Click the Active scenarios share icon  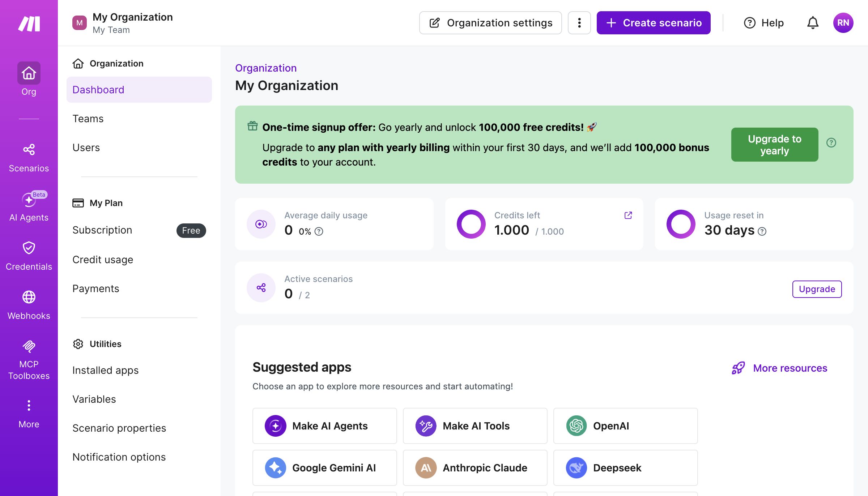pos(261,288)
